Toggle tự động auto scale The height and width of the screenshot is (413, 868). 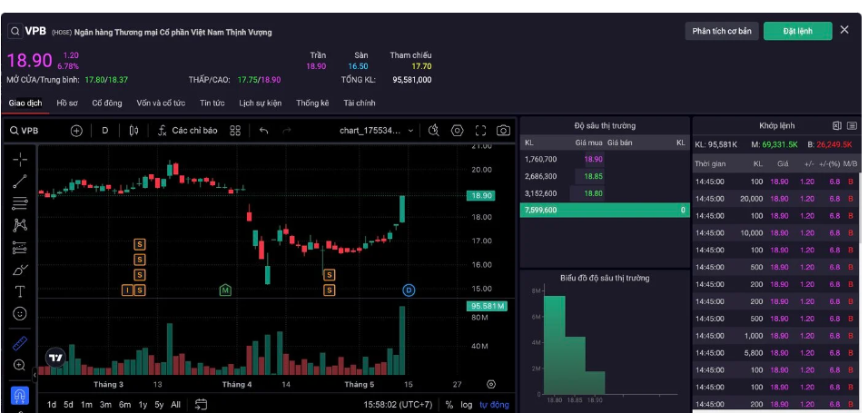coord(494,405)
